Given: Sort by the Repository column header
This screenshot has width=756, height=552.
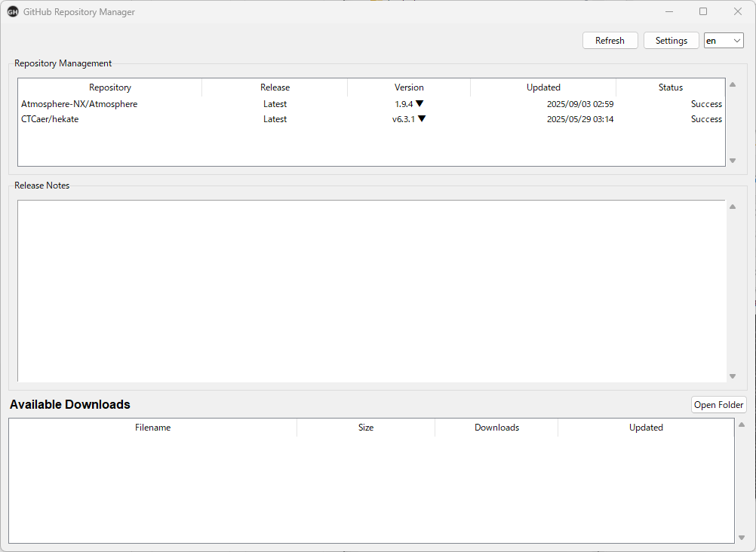Looking at the screenshot, I should tap(110, 87).
